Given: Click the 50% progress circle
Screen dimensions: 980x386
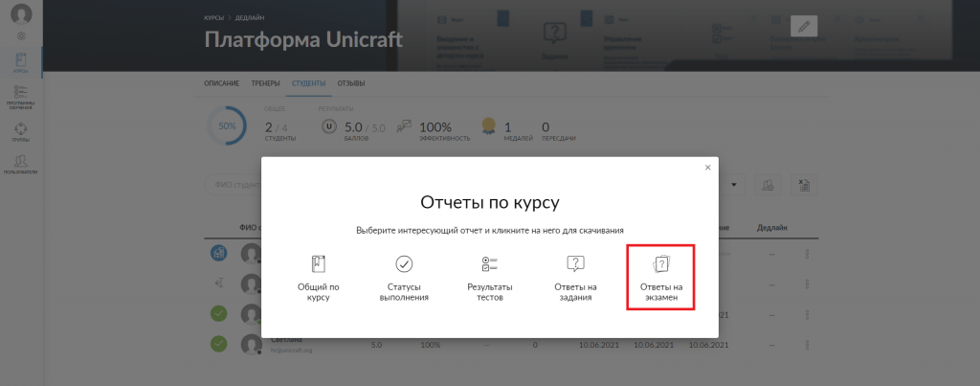Looking at the screenshot, I should point(226,125).
